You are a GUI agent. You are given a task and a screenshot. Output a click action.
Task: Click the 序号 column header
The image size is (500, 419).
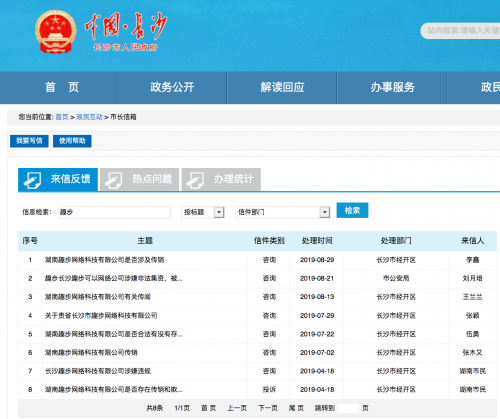point(30,241)
